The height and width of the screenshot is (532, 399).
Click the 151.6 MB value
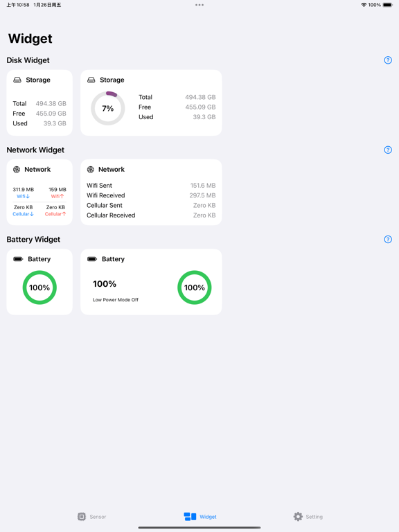point(203,185)
